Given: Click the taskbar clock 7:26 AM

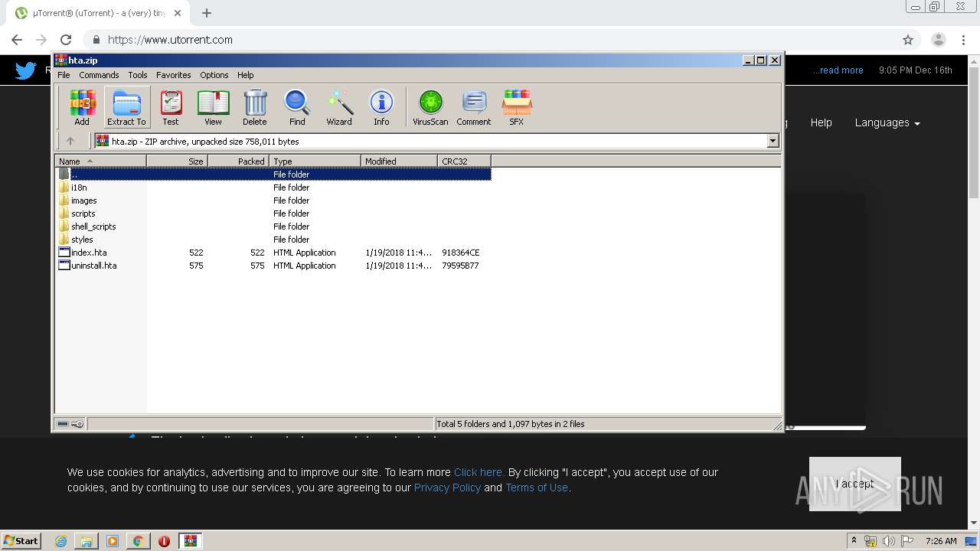Looking at the screenshot, I should click(941, 541).
